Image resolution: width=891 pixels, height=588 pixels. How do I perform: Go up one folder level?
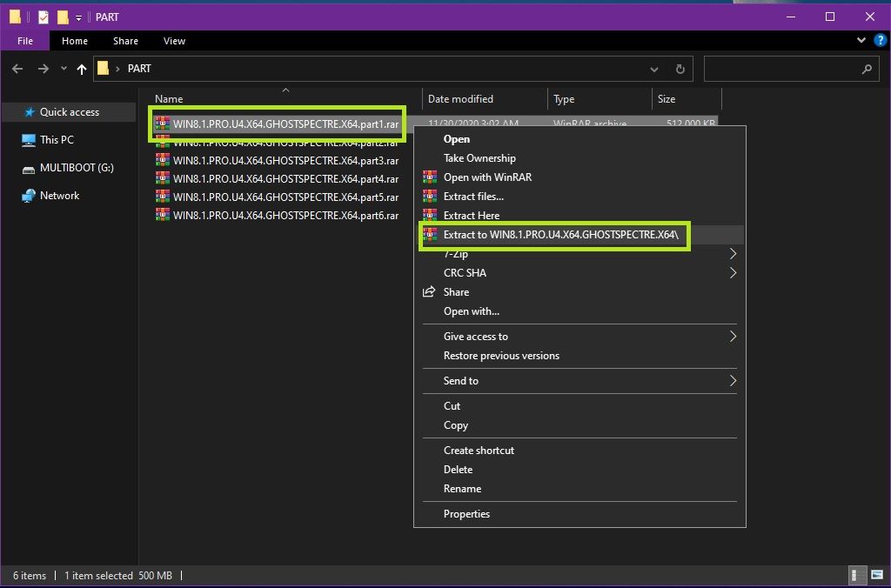tap(82, 69)
